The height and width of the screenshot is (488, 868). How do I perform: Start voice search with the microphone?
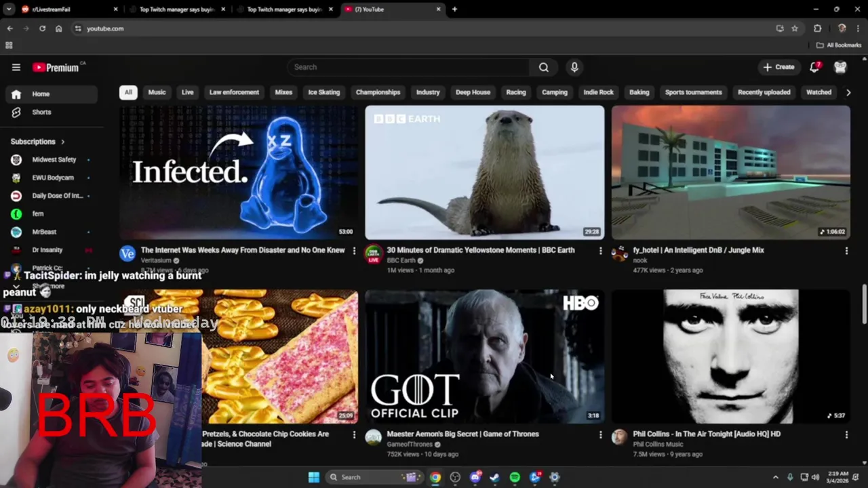pyautogui.click(x=574, y=67)
